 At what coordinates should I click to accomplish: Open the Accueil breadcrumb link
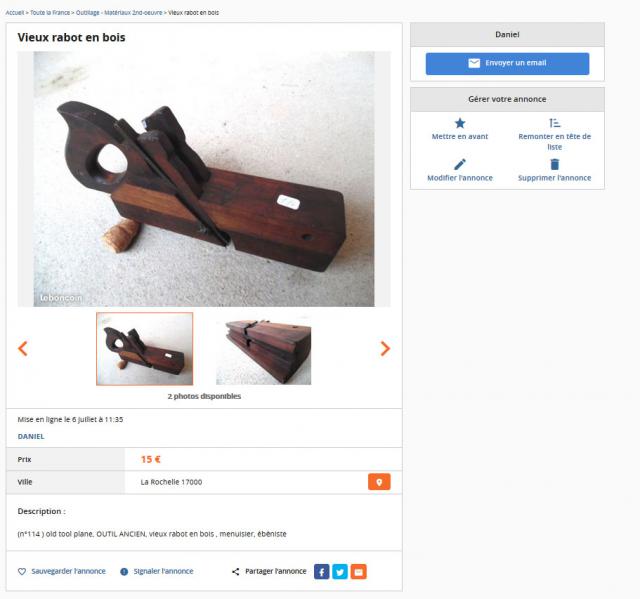(15, 13)
